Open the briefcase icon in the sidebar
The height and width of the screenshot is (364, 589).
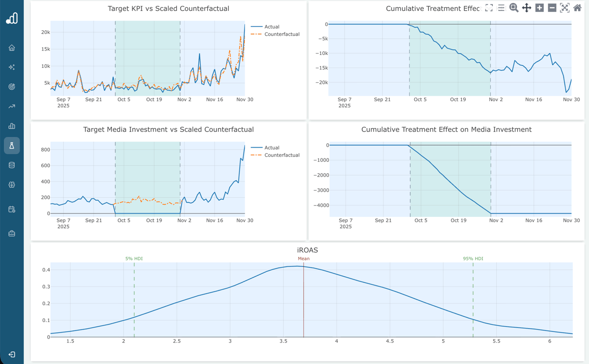[x=12, y=234]
